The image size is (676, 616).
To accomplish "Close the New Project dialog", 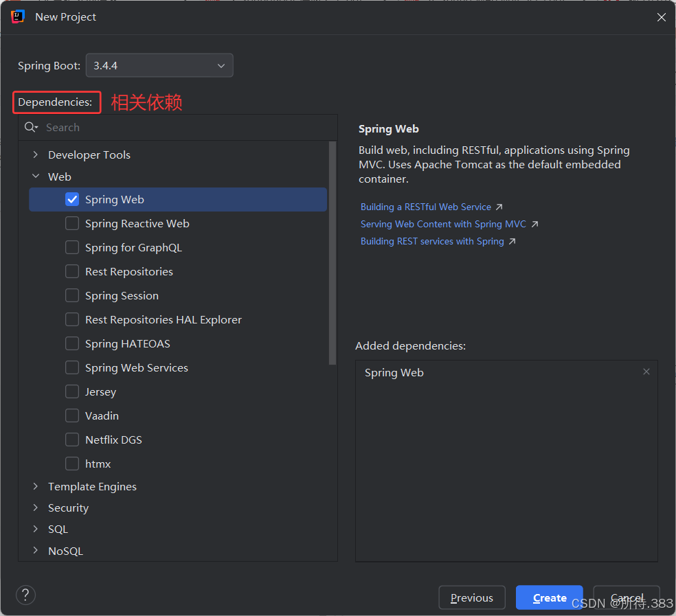I will coord(662,16).
